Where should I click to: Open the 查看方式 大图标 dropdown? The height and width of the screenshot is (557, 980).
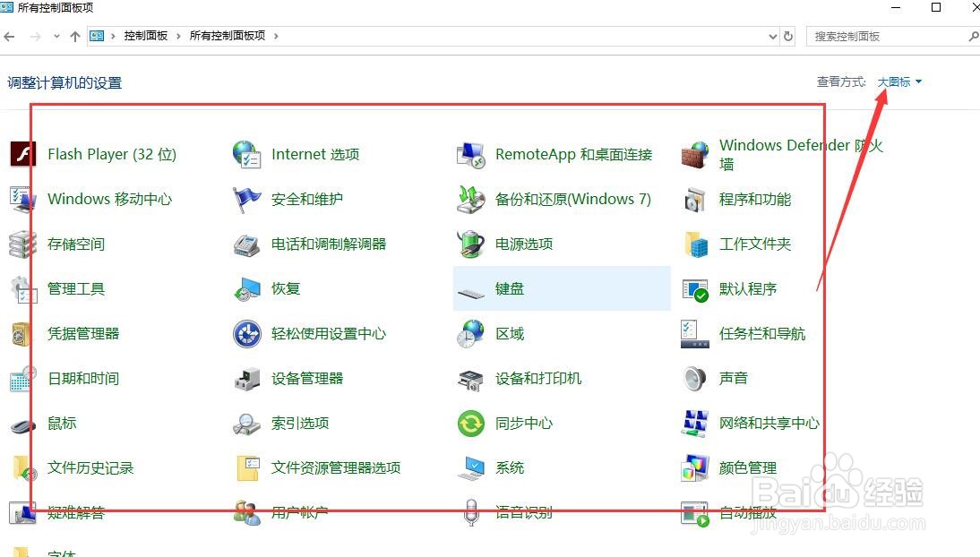coord(900,81)
